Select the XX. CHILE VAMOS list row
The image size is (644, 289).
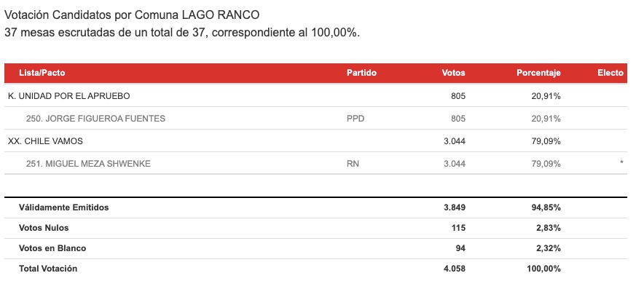[x=315, y=140]
